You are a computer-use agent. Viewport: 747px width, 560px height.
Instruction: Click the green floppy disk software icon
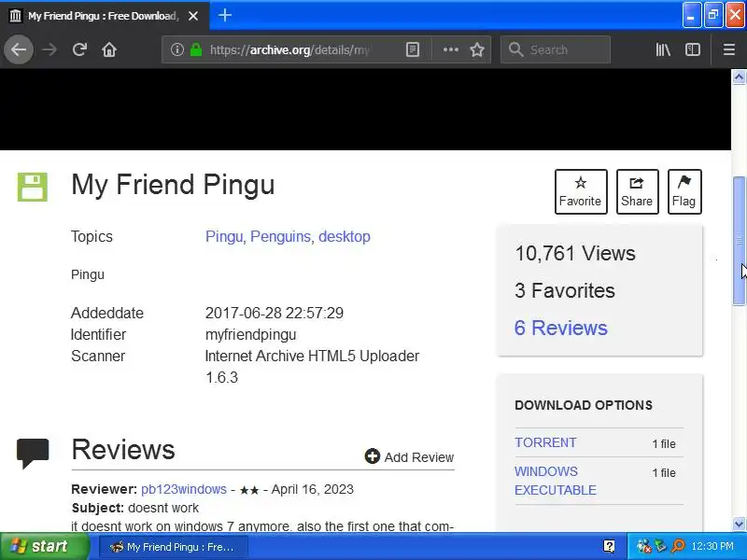(33, 187)
